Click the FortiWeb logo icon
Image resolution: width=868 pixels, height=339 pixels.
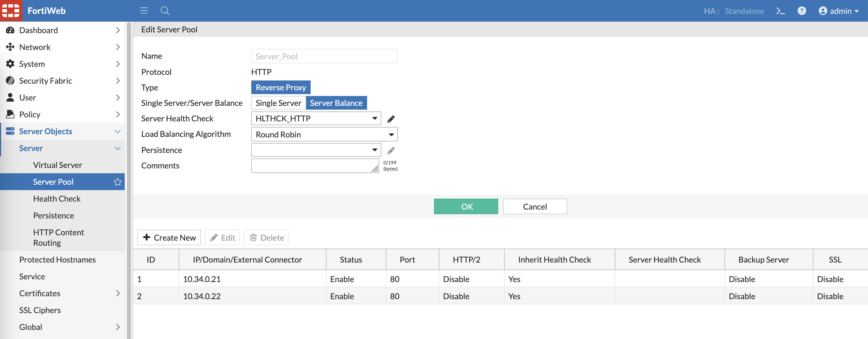11,11
